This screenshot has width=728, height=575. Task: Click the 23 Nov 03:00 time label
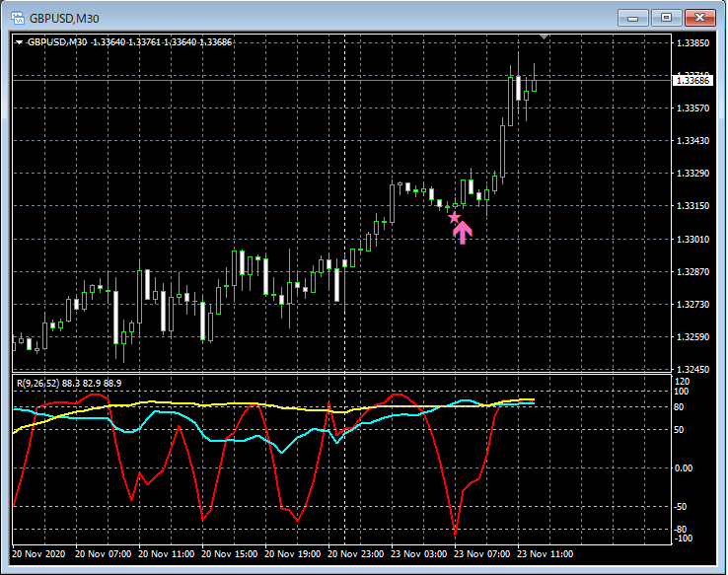(418, 554)
